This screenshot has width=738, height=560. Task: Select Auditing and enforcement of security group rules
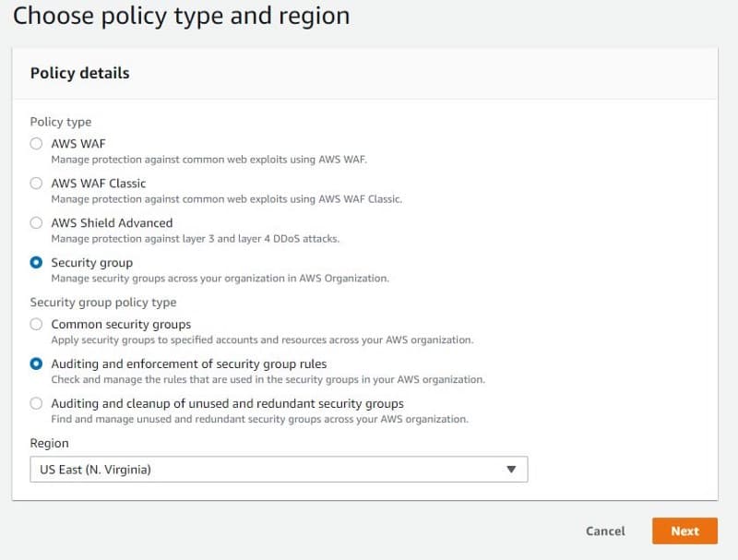click(x=36, y=363)
